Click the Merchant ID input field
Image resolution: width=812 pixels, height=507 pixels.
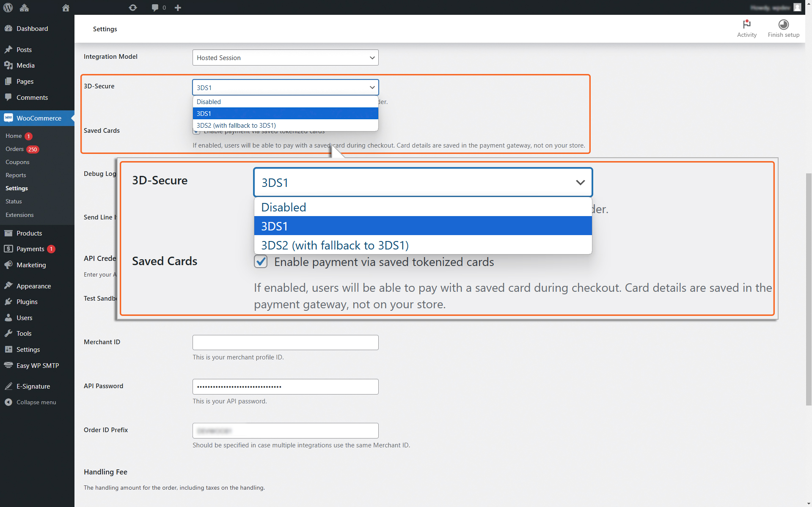point(285,342)
